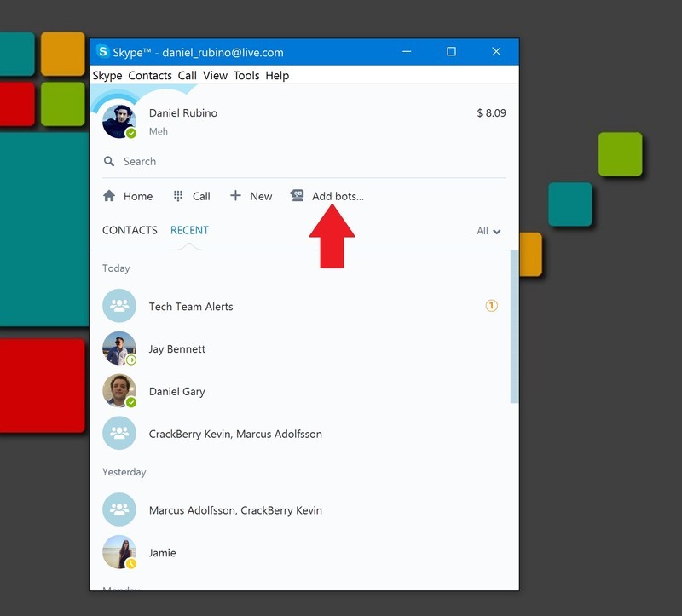Open the conversation with CrackBerry Kevin, Marcus Adolfsson

click(256, 434)
